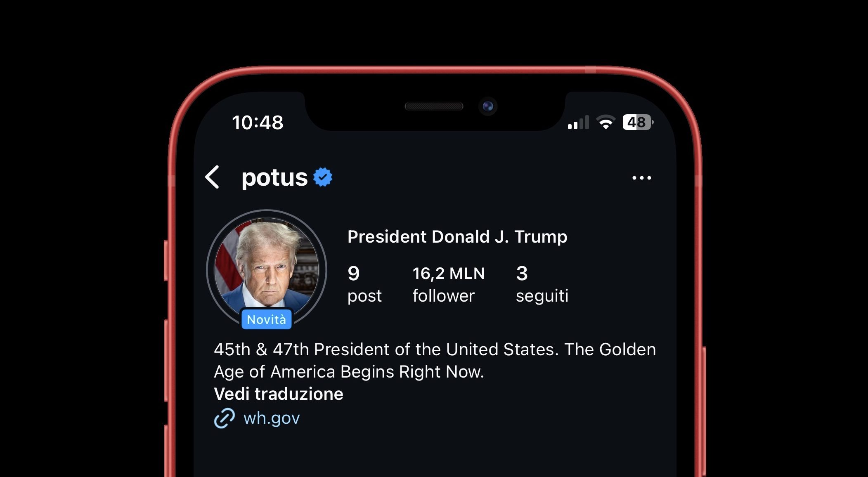View the 16,2 MLN follower list
Screen dimensions: 868x477
point(448,284)
